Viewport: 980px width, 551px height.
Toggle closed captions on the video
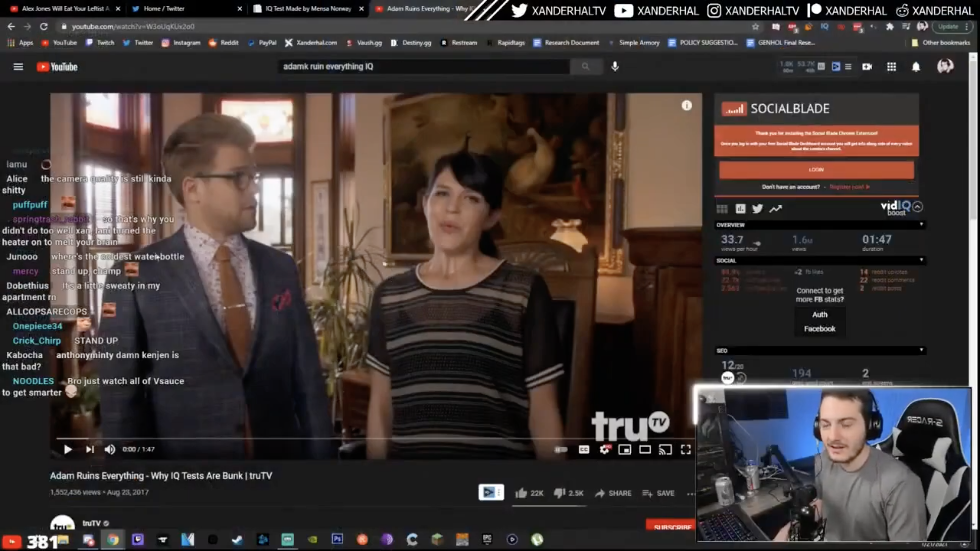tap(584, 449)
